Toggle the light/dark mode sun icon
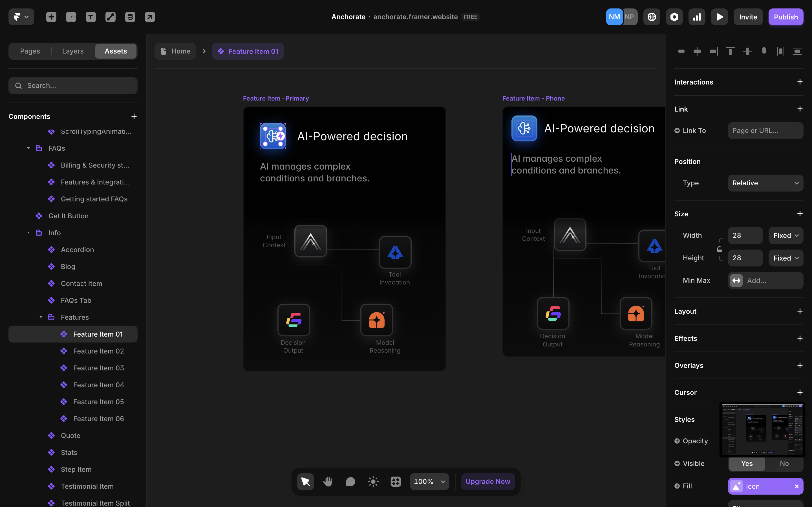812x507 pixels. 373,482
